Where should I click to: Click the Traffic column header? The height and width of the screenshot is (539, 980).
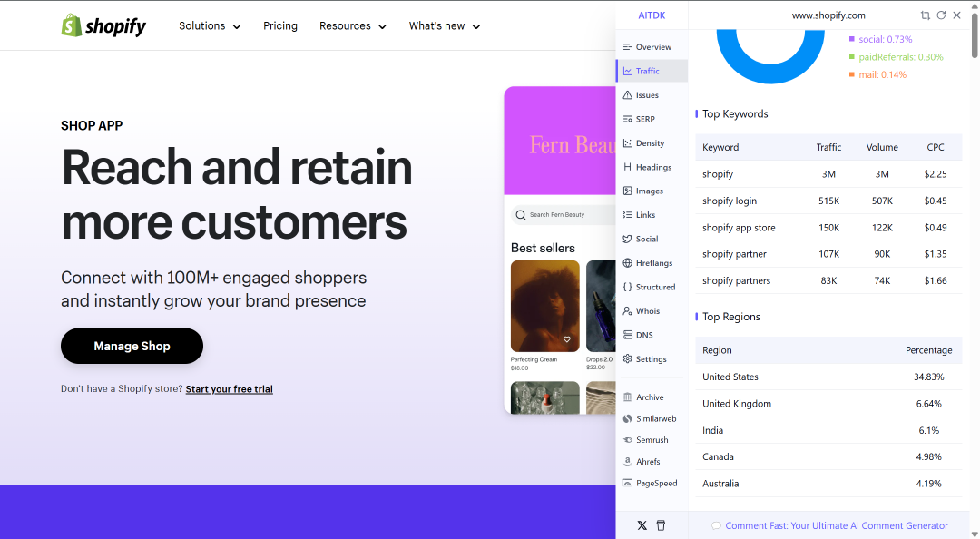828,147
